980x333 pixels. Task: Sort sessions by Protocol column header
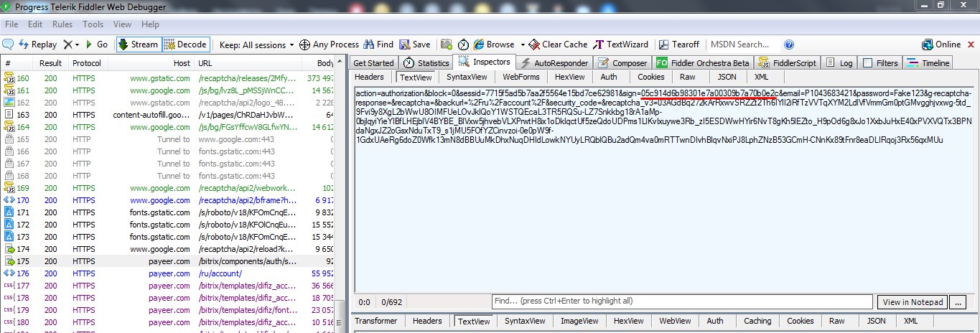coord(86,63)
